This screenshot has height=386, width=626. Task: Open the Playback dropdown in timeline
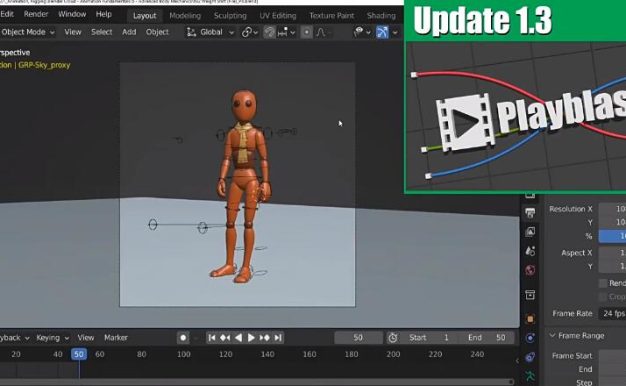[x=14, y=338]
